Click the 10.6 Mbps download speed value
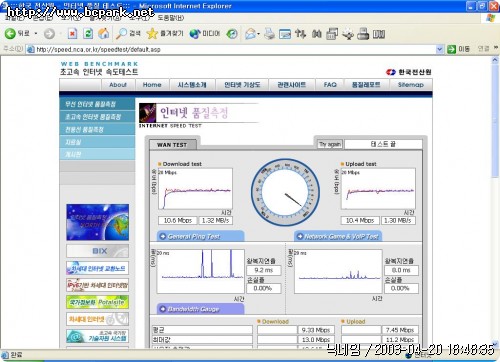The width and height of the screenshot is (500, 362). pyautogui.click(x=178, y=220)
